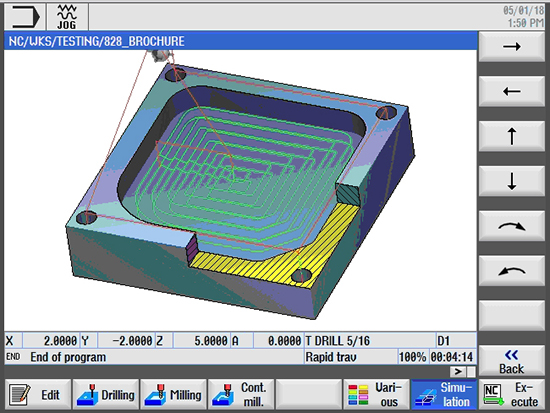
Task: Shift view left using the left arrow softkey
Action: 511,92
